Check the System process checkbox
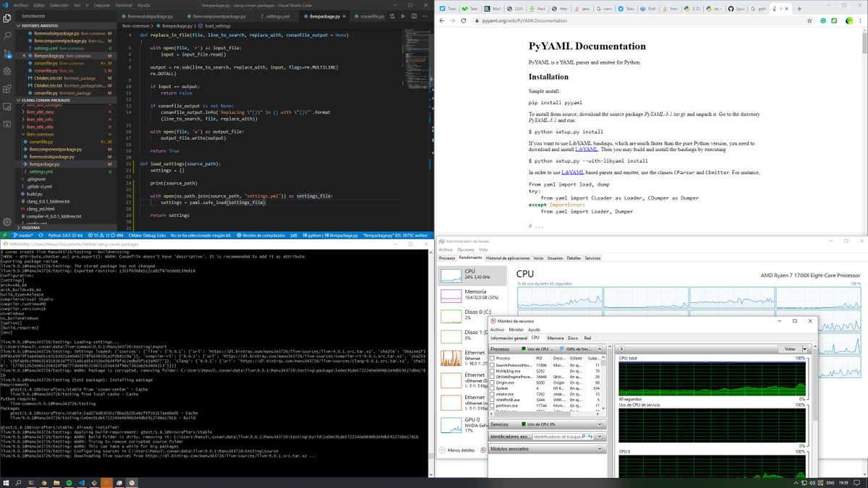Viewport: 868px width, 488px height. coord(493,388)
